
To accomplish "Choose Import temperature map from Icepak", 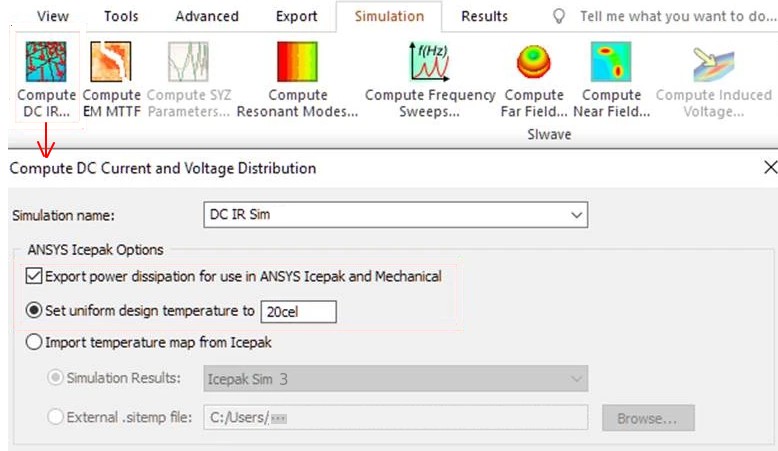I will point(35,343).
